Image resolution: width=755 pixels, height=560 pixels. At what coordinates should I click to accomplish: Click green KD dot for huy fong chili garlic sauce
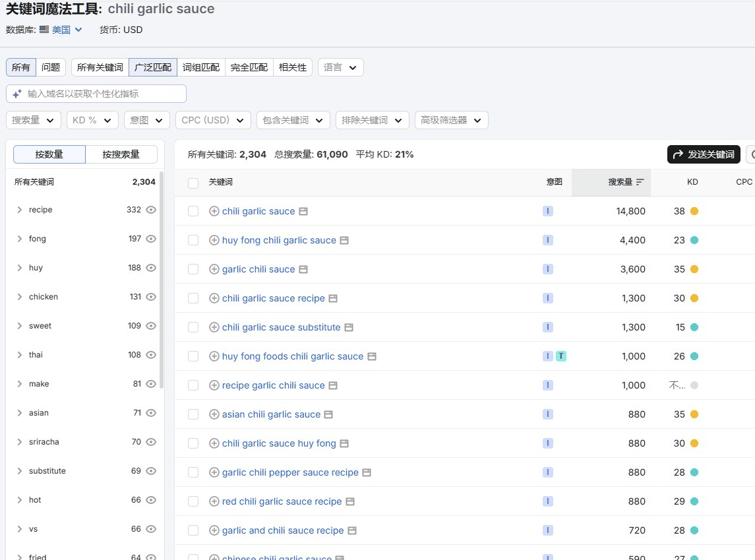click(x=694, y=240)
